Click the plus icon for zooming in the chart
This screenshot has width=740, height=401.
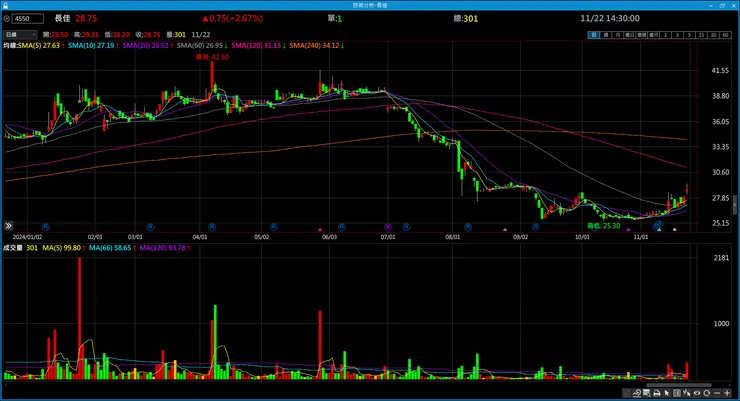click(727, 393)
